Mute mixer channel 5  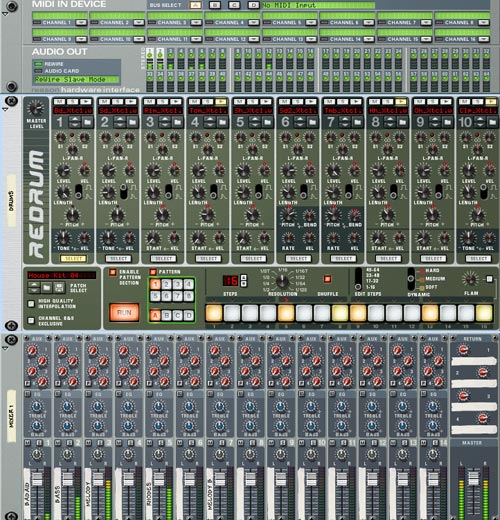click(x=149, y=443)
